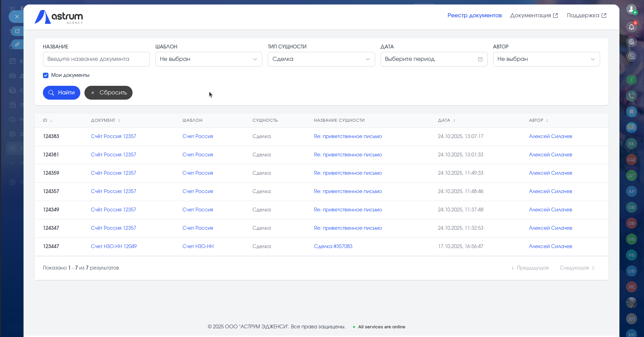Screen dimensions: 644x337
Task: Open the notifications bell icon
Action: coord(631,27)
